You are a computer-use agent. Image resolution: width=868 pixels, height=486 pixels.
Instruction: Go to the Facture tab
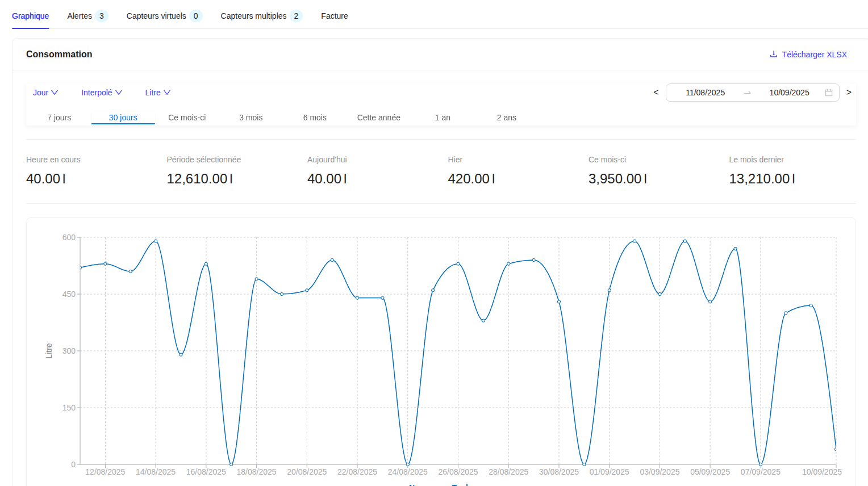(x=334, y=16)
